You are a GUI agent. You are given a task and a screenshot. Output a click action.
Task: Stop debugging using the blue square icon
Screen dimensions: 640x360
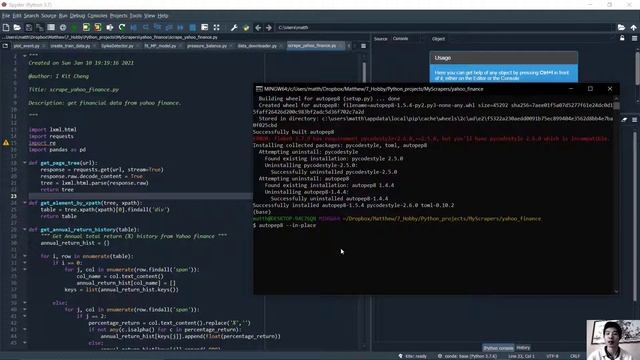pyautogui.click(x=192, y=27)
